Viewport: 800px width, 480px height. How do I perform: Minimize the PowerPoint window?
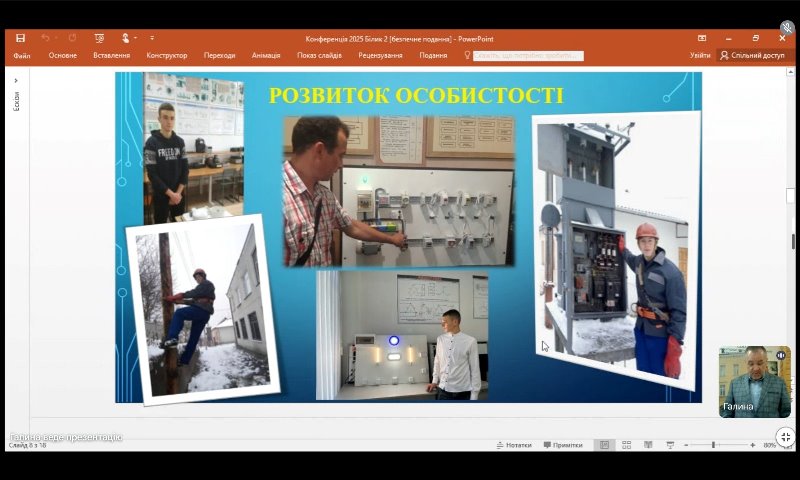[729, 38]
